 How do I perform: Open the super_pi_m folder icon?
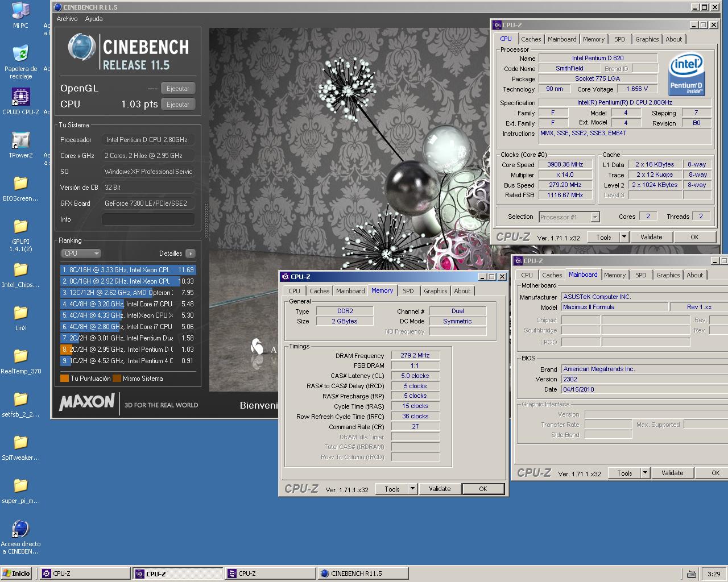[20, 491]
